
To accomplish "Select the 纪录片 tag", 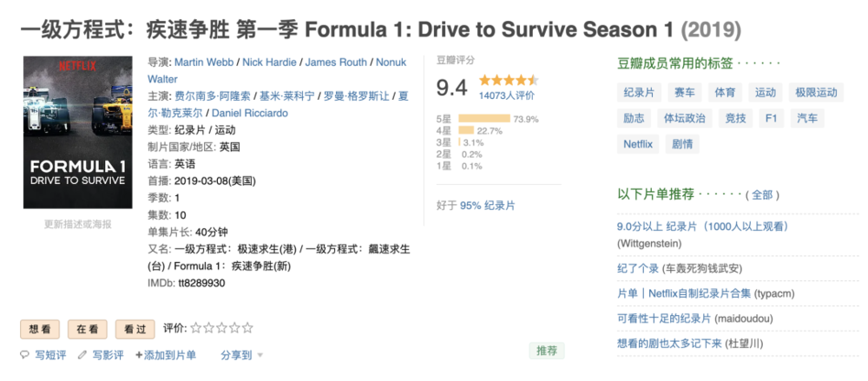I will [641, 92].
